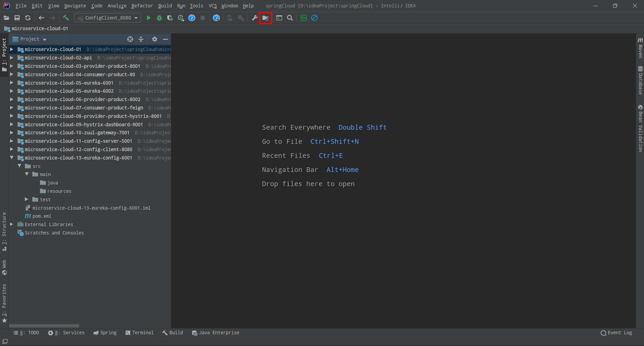
Task: Collapse the microservice-cloud-13-eureka-config-6001 module
Action: (x=12, y=158)
